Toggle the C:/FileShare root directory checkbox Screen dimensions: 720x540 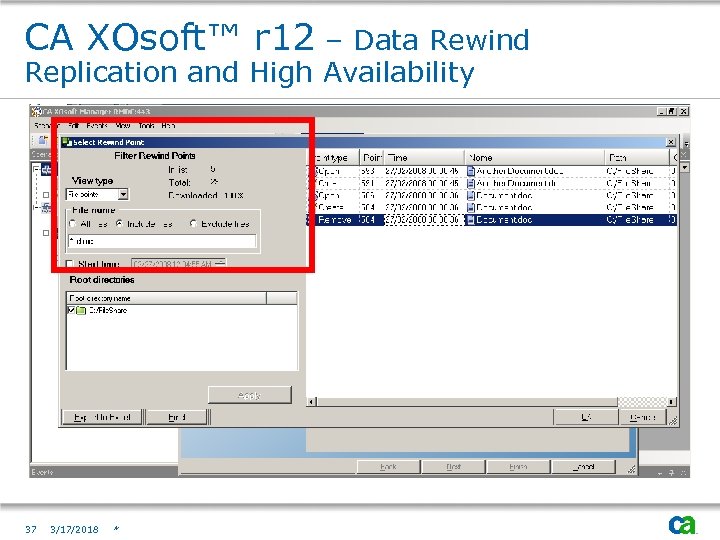coord(71,310)
